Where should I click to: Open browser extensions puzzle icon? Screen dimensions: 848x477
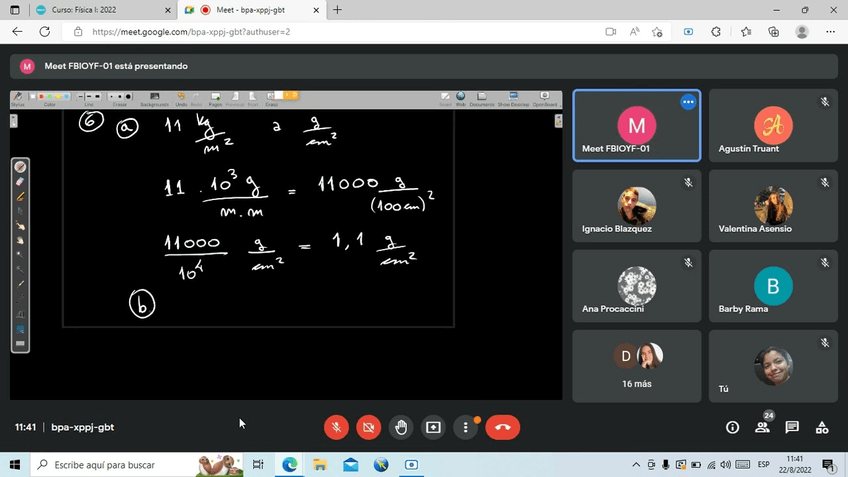[x=716, y=32]
